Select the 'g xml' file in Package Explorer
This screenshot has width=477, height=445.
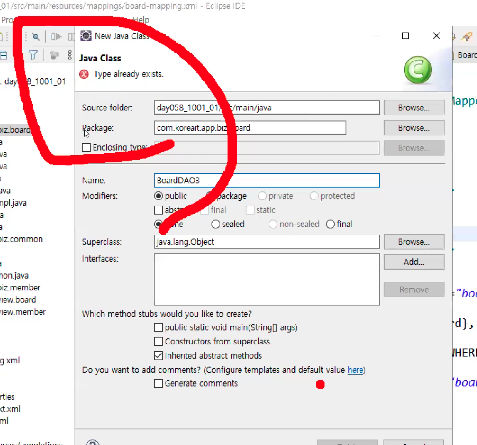click(10, 360)
